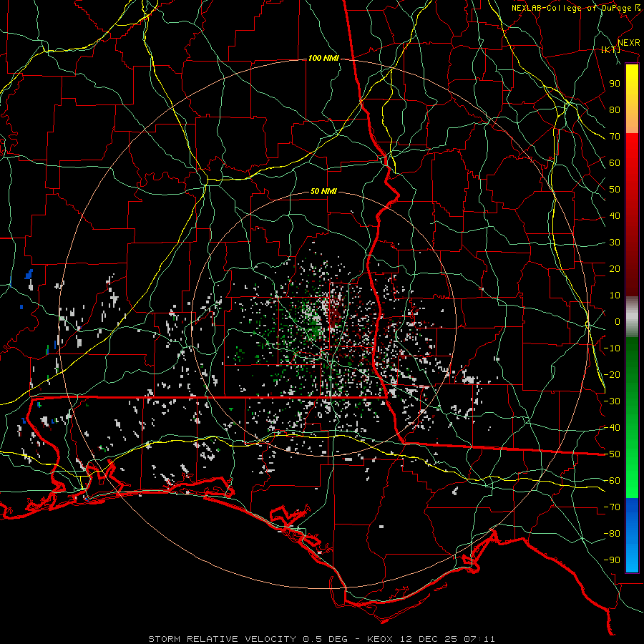Click the Storm Relative Velocity caption at bottom
The width and height of the screenshot is (644, 644).
321,639
